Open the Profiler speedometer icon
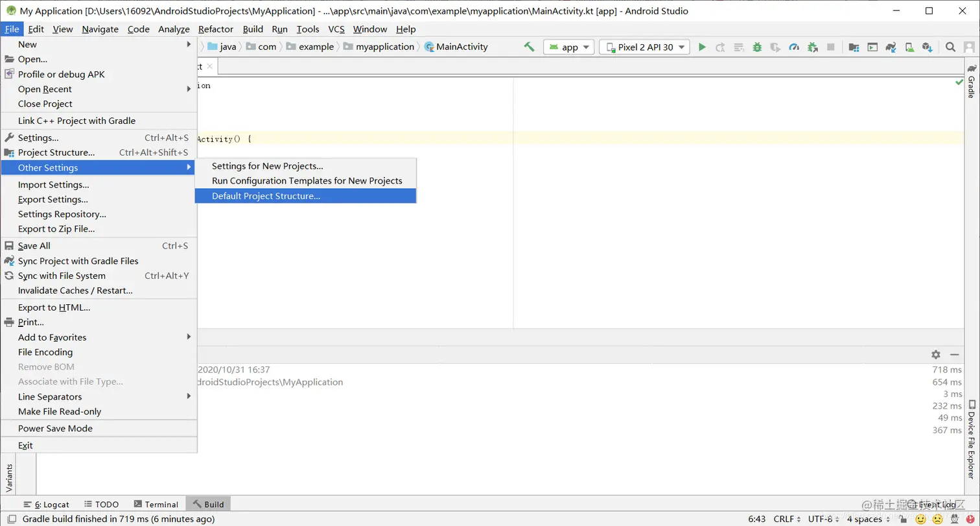 click(x=794, y=47)
